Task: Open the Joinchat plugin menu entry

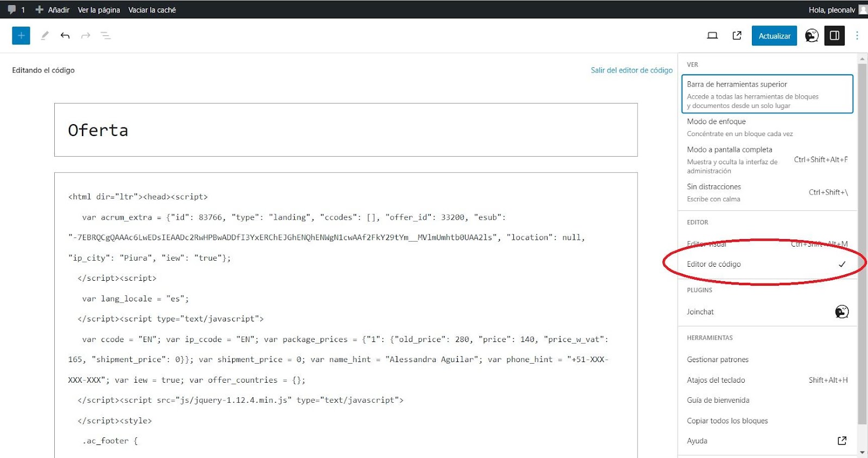Action: coord(767,312)
